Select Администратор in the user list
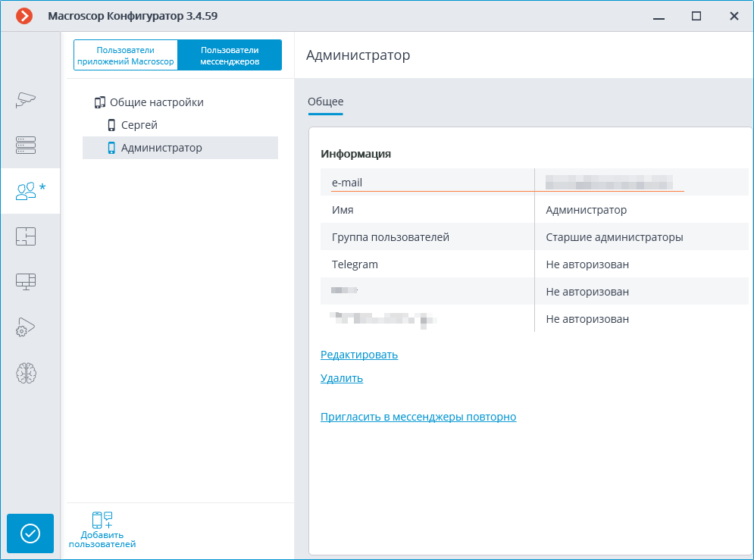The image size is (754, 560). pos(161,148)
